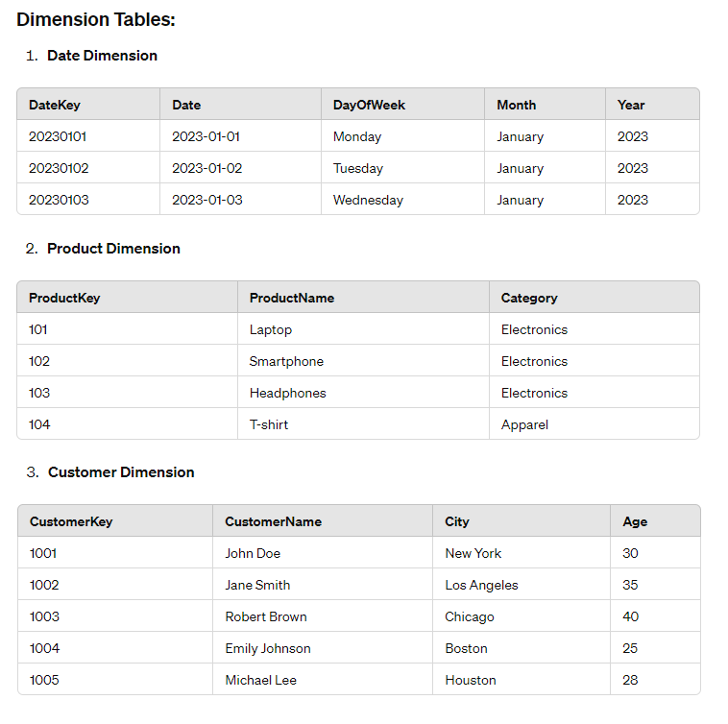Click the Customer Dimension heading text
Viewport: 728px width, 724px height.
[x=121, y=472]
